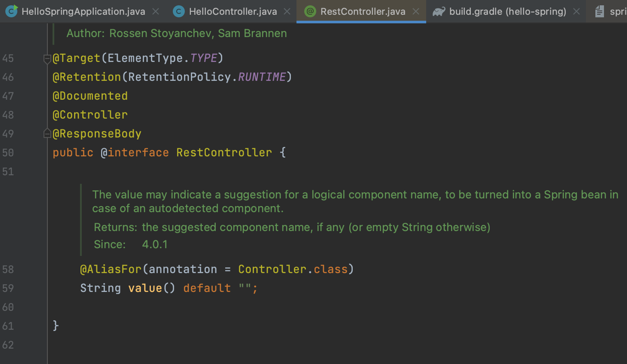Click the 'Returns:' doc line

coord(292,227)
